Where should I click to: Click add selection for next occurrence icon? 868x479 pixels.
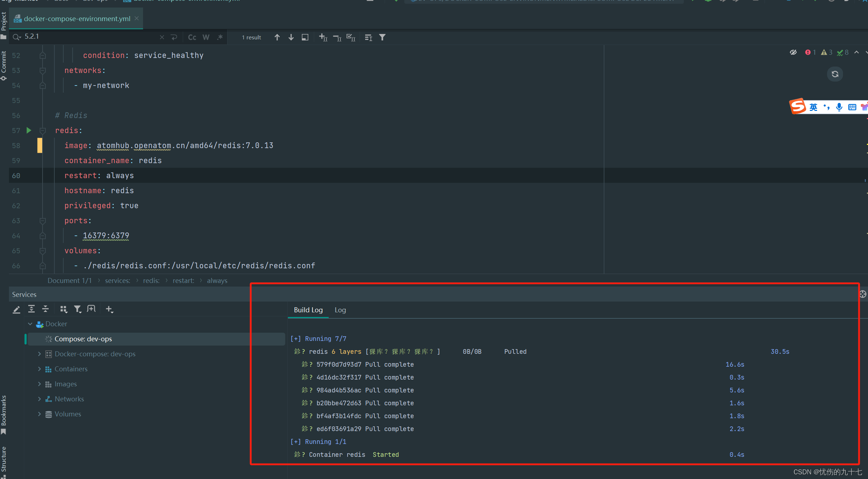323,37
